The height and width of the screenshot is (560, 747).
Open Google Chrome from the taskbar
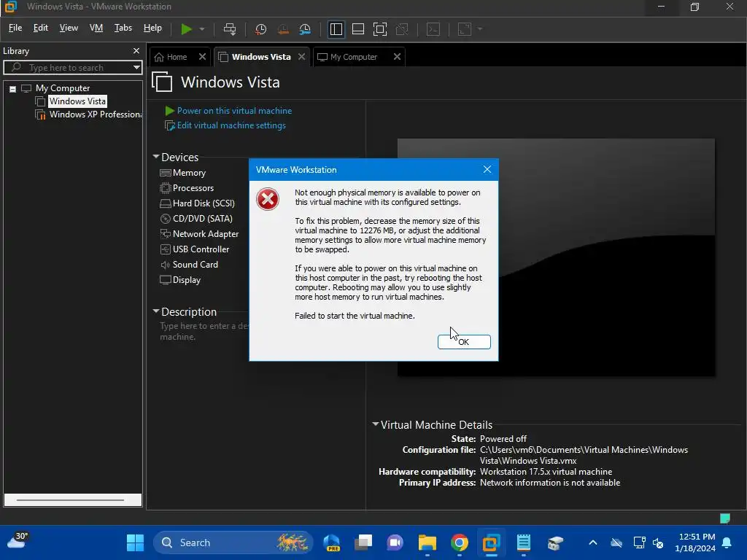click(x=460, y=542)
